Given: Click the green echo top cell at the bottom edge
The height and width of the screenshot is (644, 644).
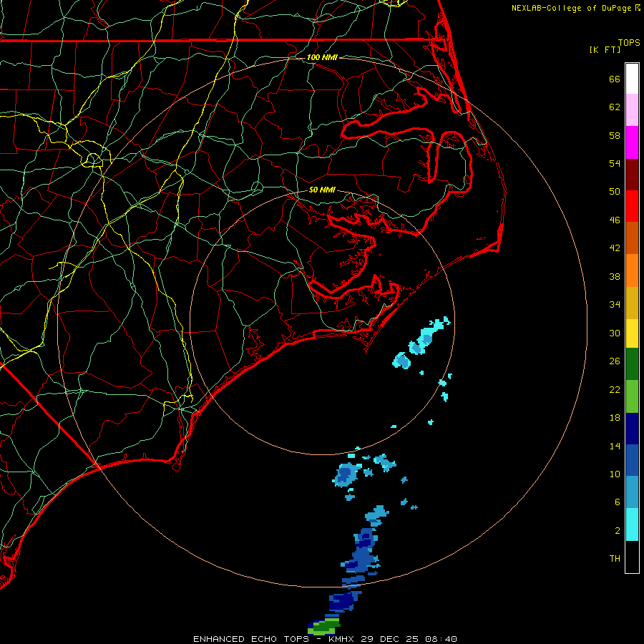Looking at the screenshot, I should click(x=324, y=626).
